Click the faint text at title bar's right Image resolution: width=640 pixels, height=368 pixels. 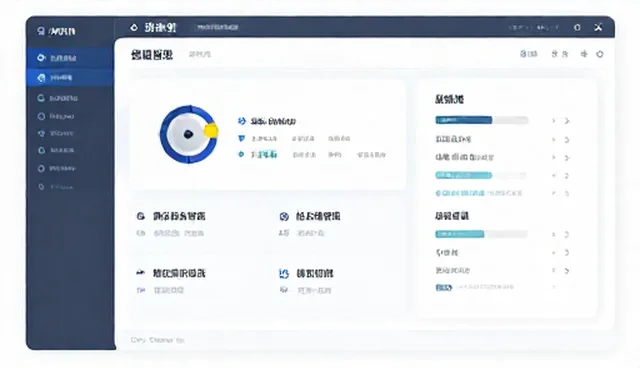coord(533,27)
